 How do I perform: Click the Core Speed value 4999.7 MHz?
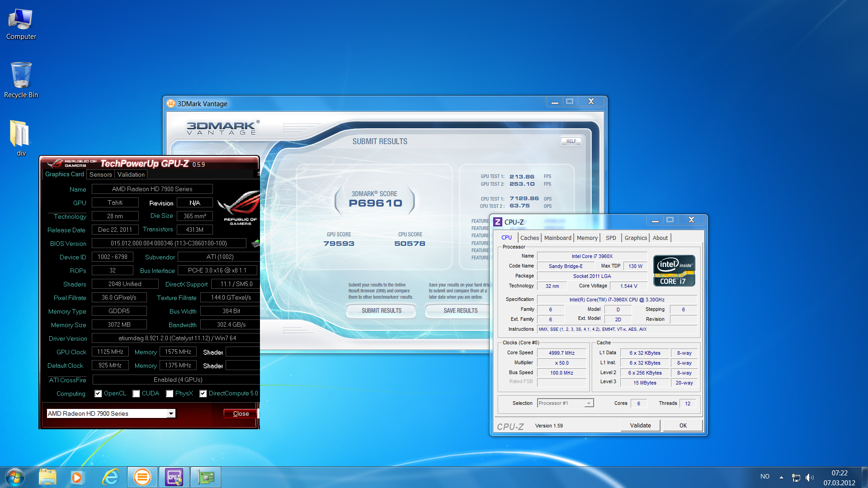pyautogui.click(x=561, y=353)
